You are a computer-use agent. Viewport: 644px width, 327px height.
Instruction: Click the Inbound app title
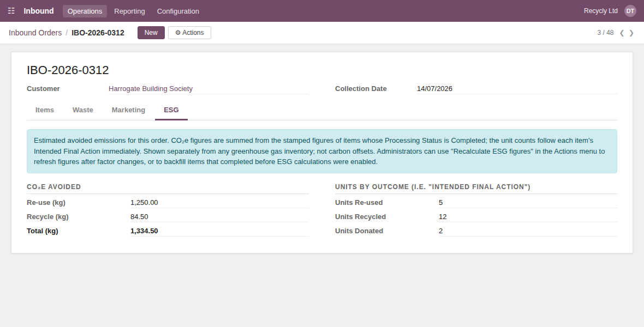tap(39, 11)
